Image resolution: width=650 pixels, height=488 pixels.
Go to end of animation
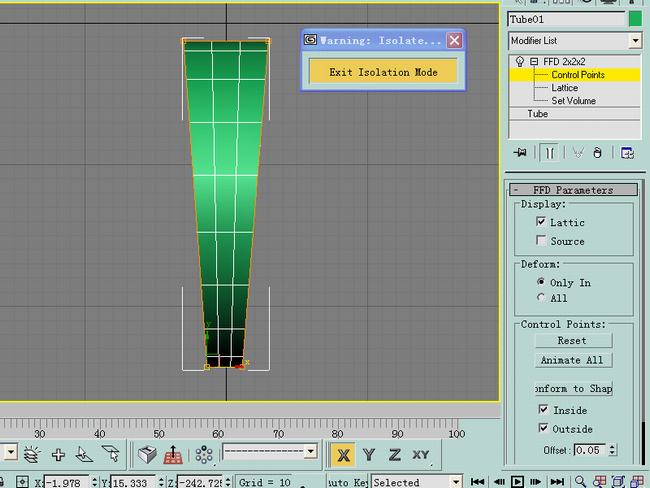pyautogui.click(x=557, y=482)
